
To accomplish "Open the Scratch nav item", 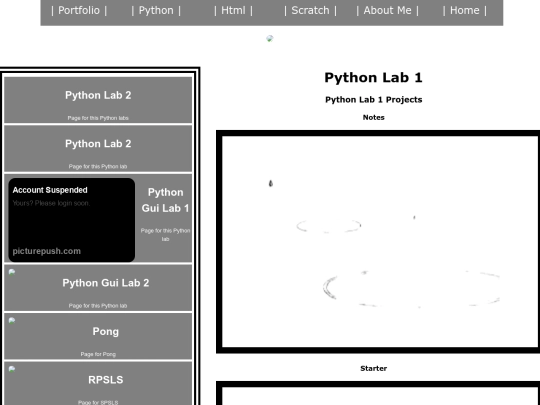I will (310, 10).
